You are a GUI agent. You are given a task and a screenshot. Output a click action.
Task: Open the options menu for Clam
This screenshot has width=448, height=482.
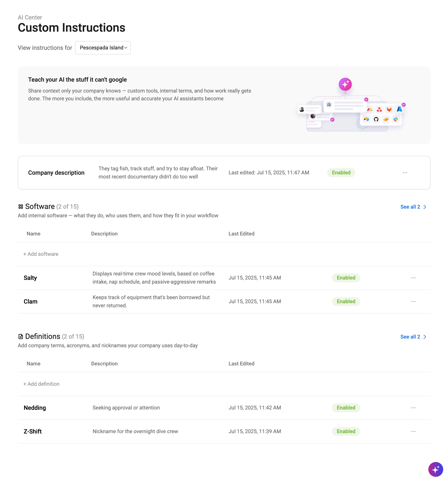point(413,301)
